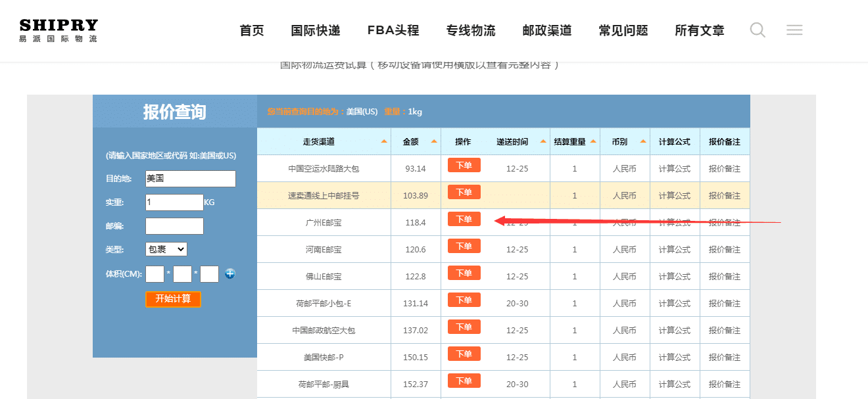Open 报价备注 for 中国空运水陆路大包
The height and width of the screenshot is (399, 868).
click(x=725, y=169)
